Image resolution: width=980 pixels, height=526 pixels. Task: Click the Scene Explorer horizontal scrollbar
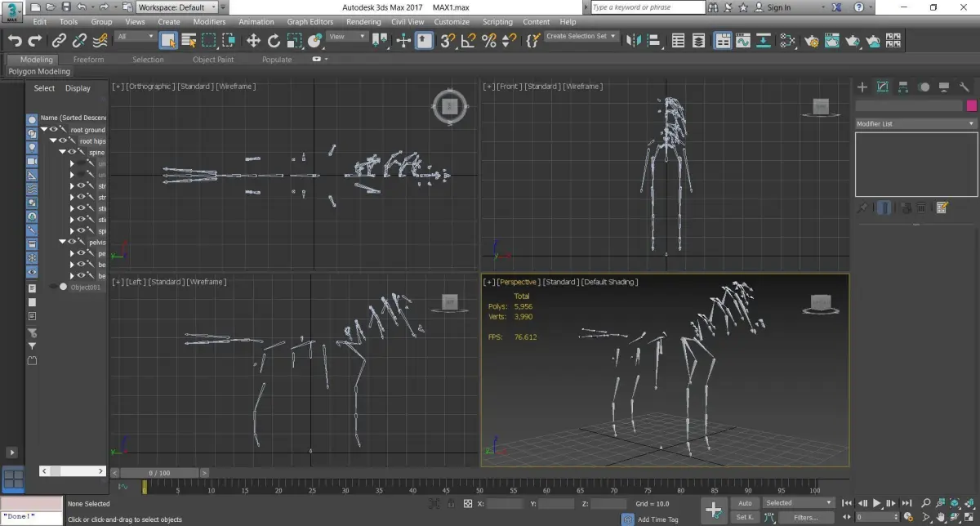[x=73, y=471]
